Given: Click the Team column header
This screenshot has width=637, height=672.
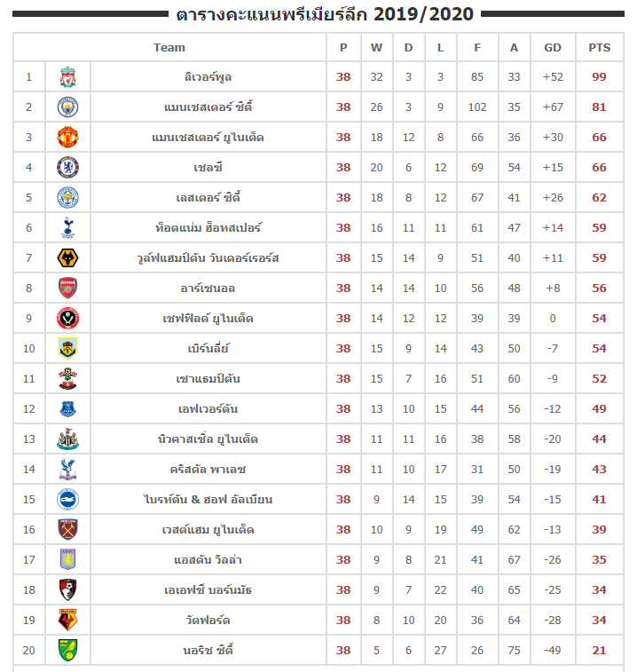Looking at the screenshot, I should 169,48.
